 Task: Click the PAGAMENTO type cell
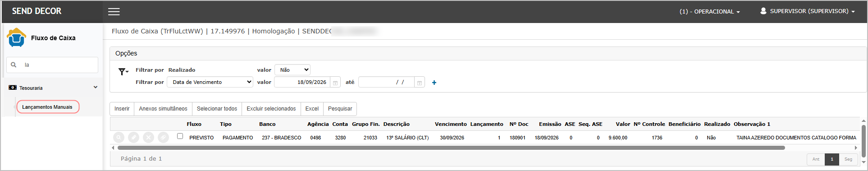238,138
